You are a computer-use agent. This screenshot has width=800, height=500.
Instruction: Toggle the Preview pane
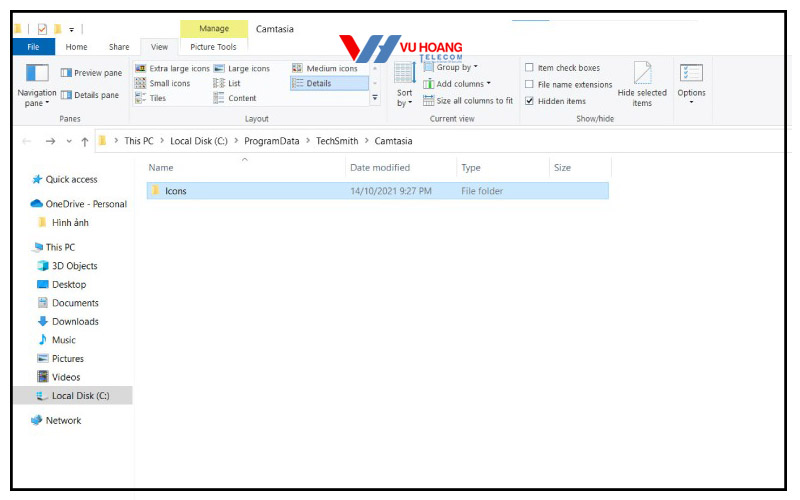point(91,73)
